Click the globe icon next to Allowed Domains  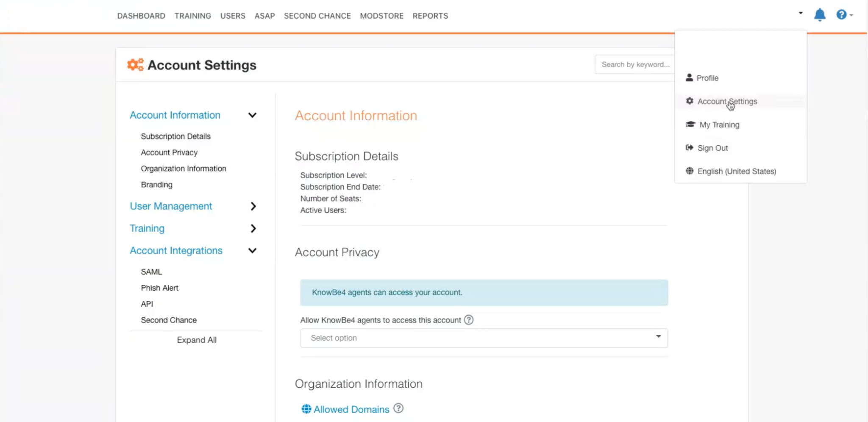tap(306, 409)
